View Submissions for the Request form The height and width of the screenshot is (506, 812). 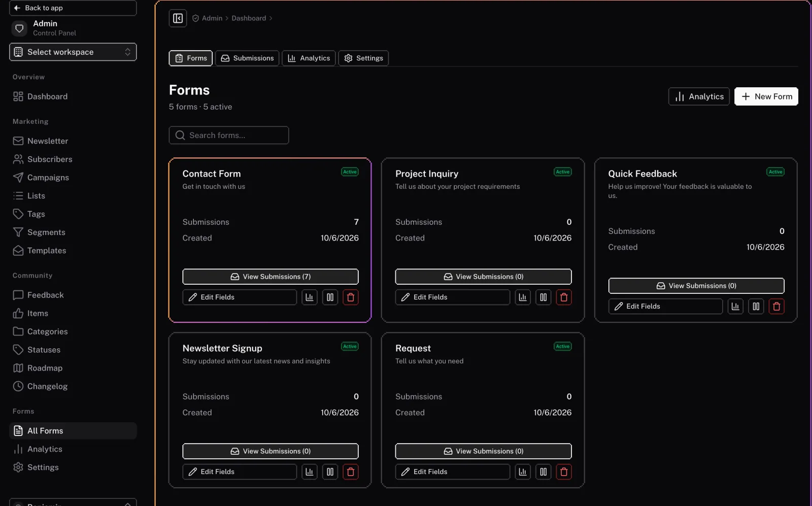point(484,451)
